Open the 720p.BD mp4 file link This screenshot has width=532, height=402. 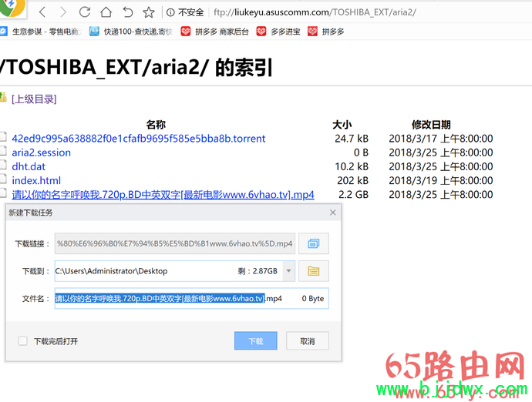click(163, 195)
